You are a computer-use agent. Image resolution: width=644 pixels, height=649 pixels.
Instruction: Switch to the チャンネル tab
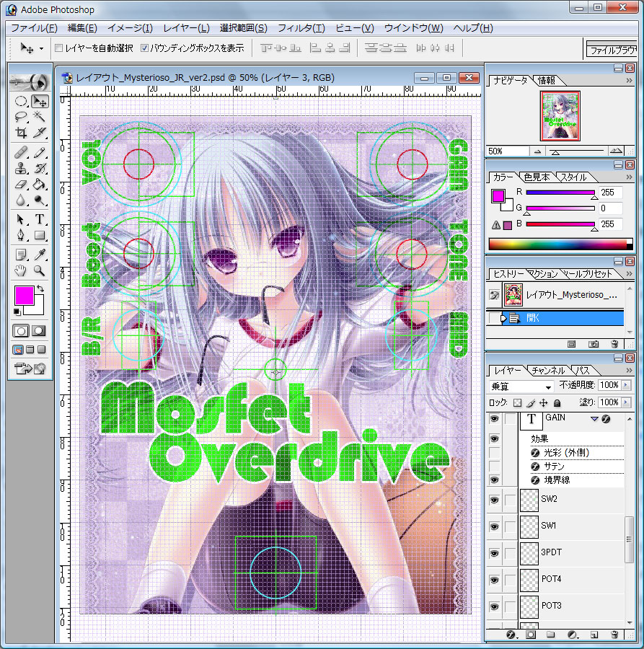pyautogui.click(x=547, y=370)
